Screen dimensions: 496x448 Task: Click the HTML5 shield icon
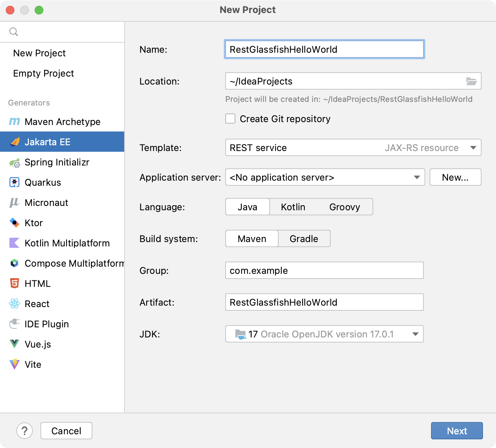pyautogui.click(x=14, y=283)
